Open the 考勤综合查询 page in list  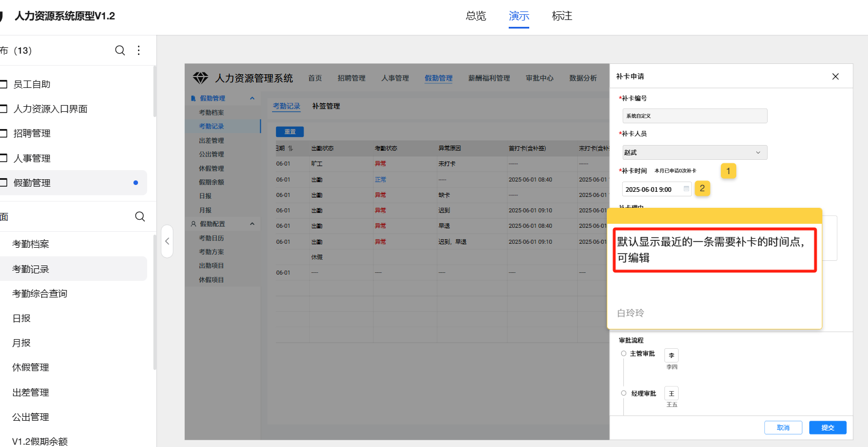[40, 293]
